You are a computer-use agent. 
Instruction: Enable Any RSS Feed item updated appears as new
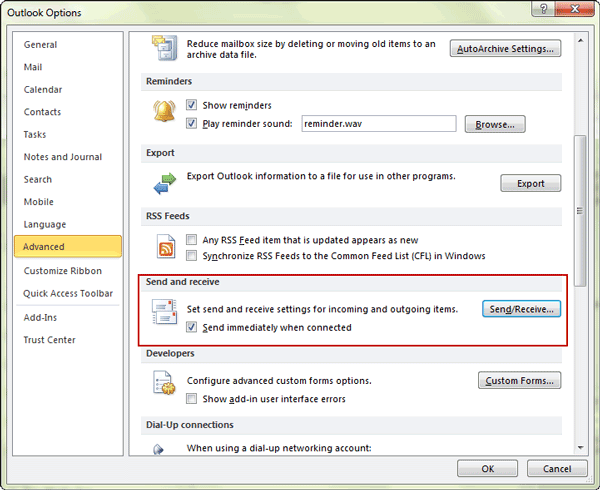click(191, 240)
